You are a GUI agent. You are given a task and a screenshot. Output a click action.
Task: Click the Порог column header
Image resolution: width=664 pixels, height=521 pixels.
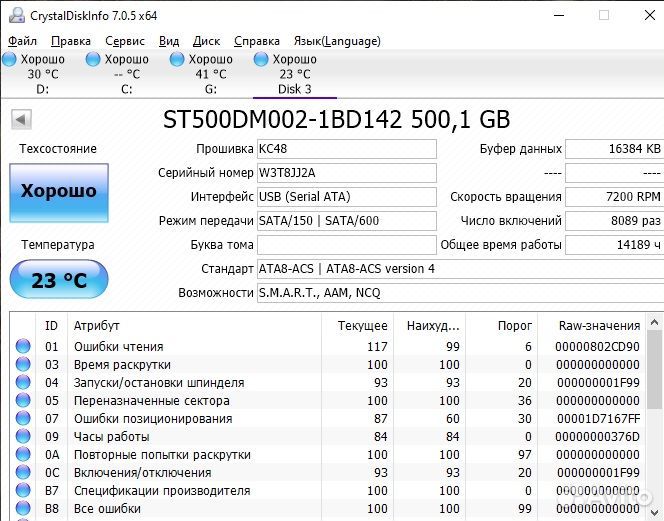(x=501, y=326)
